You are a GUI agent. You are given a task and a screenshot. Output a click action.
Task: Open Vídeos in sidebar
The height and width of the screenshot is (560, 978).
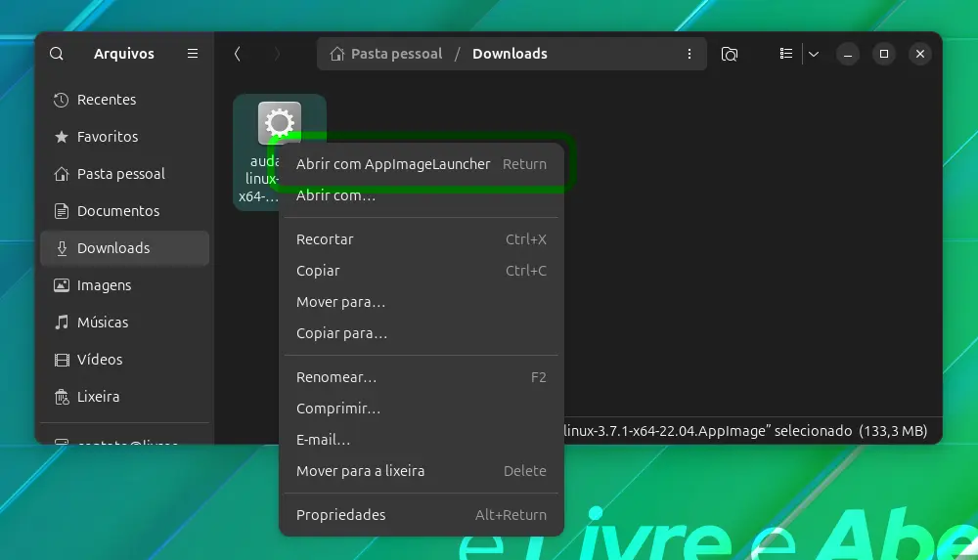pyautogui.click(x=125, y=360)
